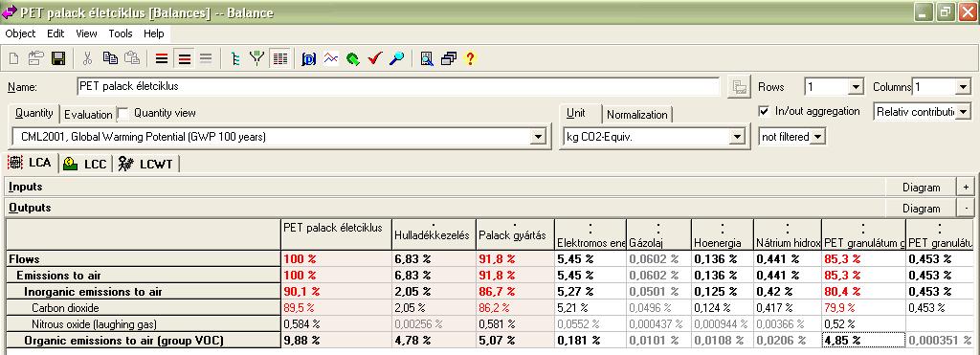Click the New document toolbar icon
The image size is (980, 355).
[x=13, y=58]
